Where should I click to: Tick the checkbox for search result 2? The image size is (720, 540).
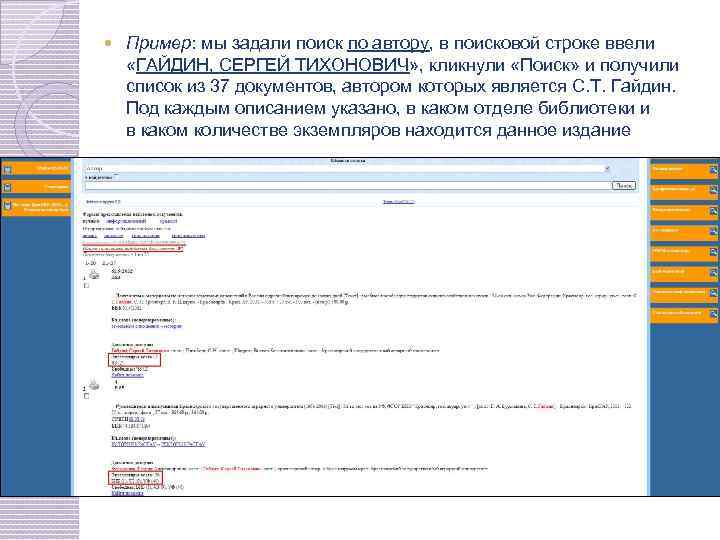(x=86, y=396)
